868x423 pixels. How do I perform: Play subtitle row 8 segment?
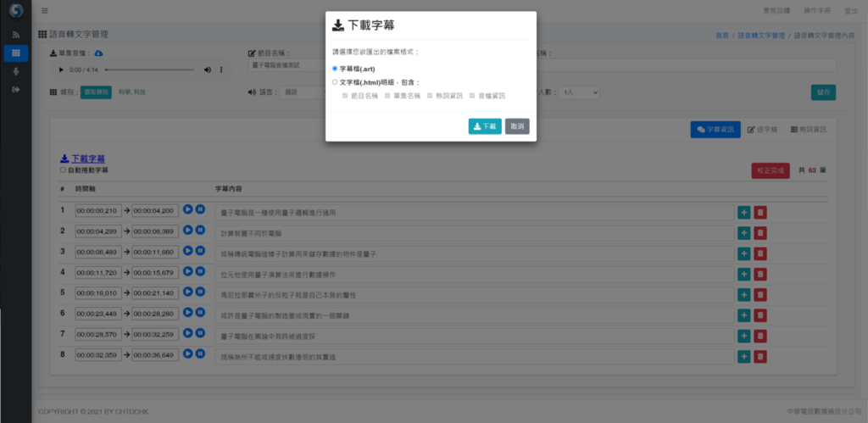point(187,353)
